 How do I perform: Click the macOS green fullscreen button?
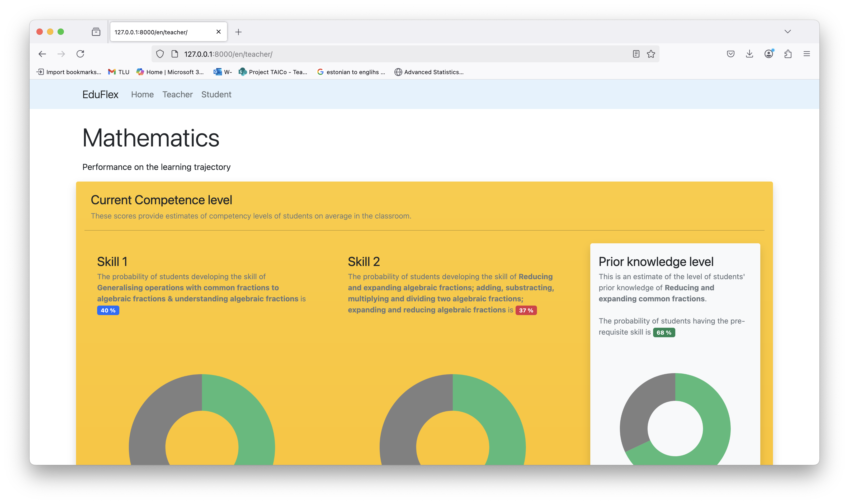pyautogui.click(x=61, y=32)
